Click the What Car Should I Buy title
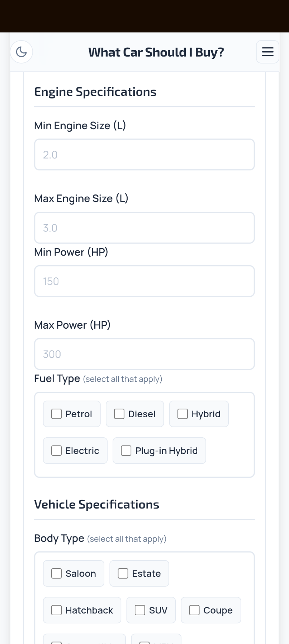The width and height of the screenshot is (289, 644). (x=156, y=52)
